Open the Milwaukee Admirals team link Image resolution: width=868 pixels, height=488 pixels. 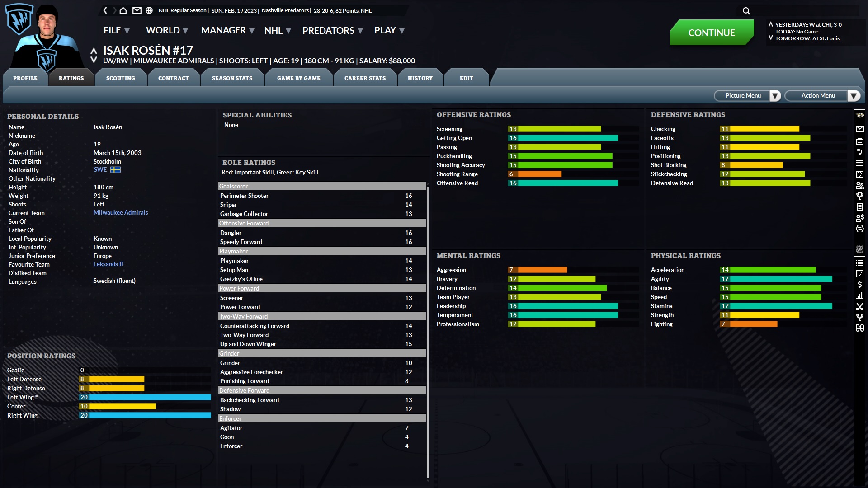tap(121, 213)
